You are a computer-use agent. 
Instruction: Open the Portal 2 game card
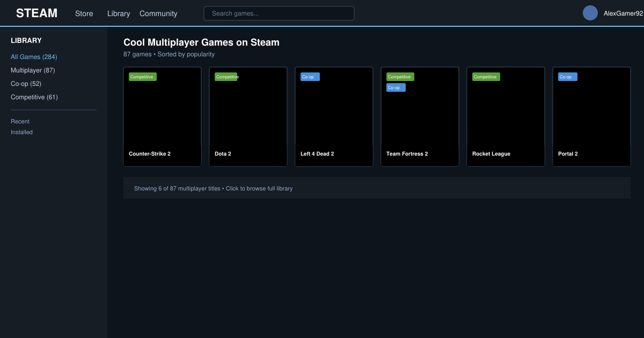click(591, 116)
